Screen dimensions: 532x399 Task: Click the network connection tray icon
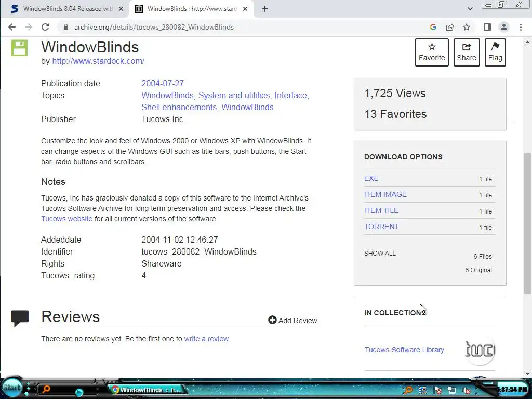451,391
